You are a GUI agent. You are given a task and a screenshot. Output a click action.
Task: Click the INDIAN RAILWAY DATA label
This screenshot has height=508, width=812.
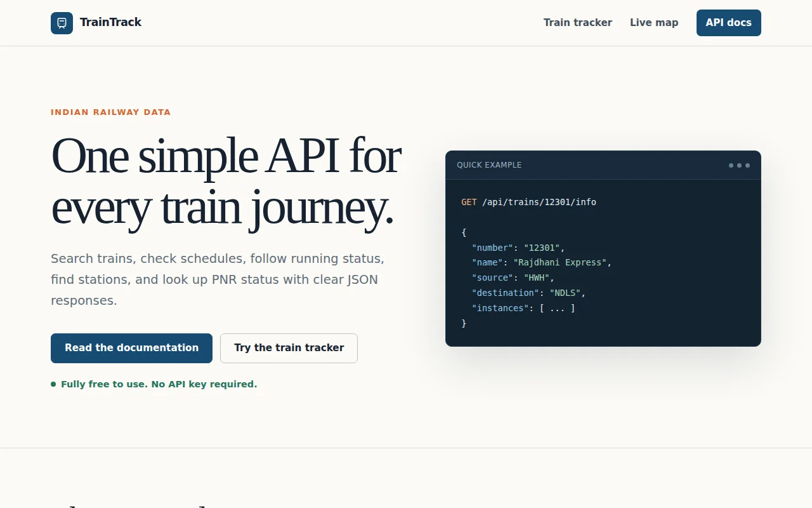pos(110,112)
